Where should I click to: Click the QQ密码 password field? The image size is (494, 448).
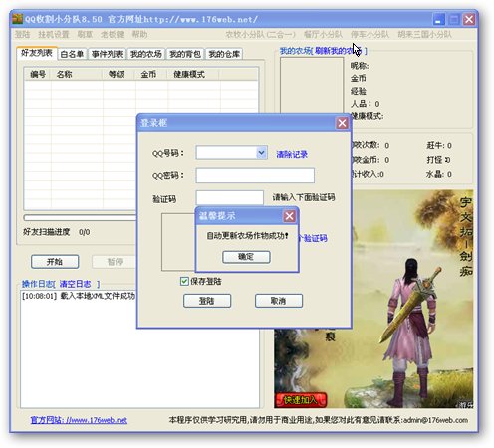click(255, 175)
